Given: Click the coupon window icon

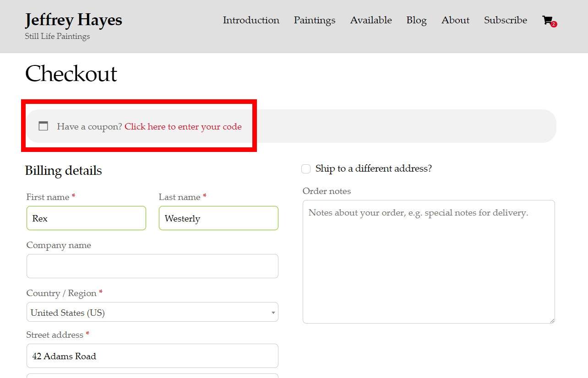Looking at the screenshot, I should tap(43, 126).
